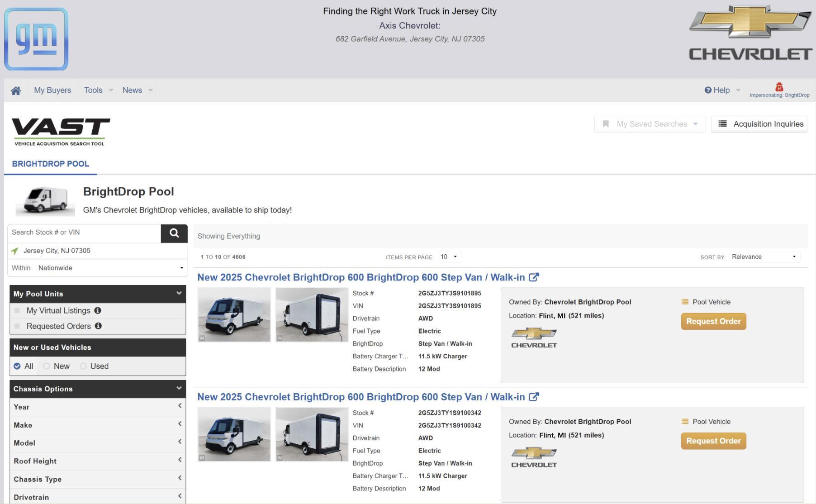Viewport: 816px width, 504px height.
Task: Click info icon next to Requested Orders
Action: pos(98,326)
